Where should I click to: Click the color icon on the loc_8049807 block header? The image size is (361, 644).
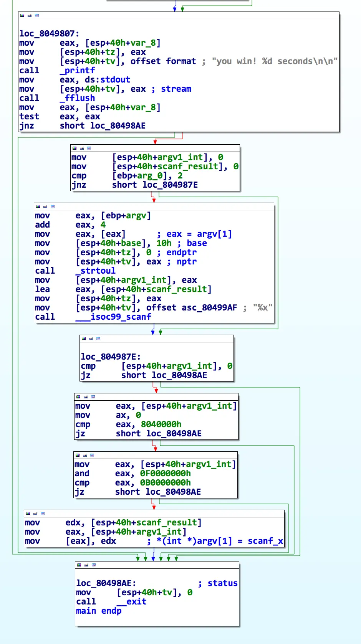pyautogui.click(x=22, y=15)
